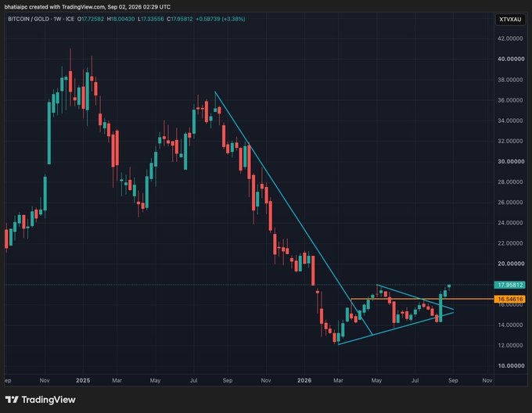The width and height of the screenshot is (532, 413).
Task: Click the close value 17.95812 in header
Action: pos(182,19)
